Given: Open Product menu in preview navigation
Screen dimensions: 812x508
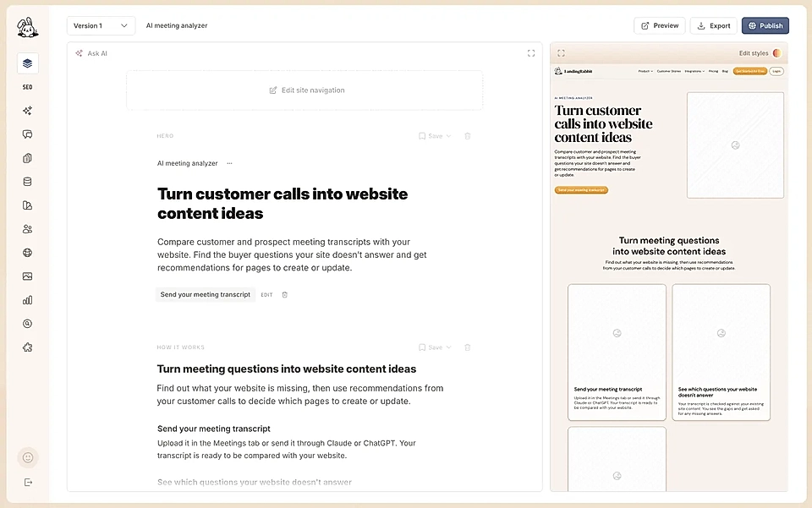Looking at the screenshot, I should coord(645,71).
